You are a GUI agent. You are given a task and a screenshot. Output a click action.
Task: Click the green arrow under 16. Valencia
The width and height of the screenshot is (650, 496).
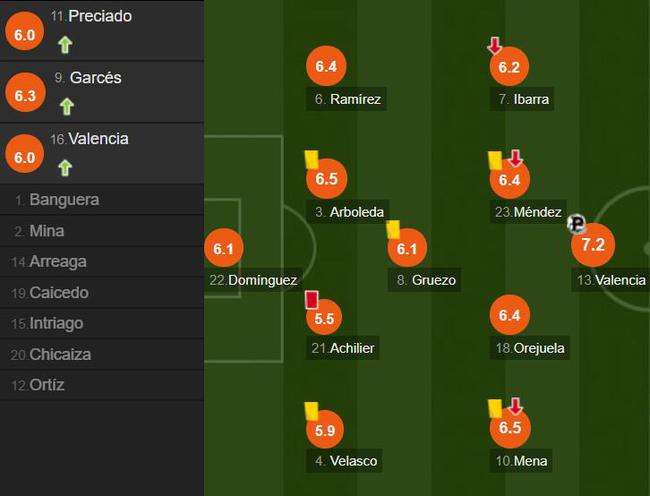(x=65, y=168)
